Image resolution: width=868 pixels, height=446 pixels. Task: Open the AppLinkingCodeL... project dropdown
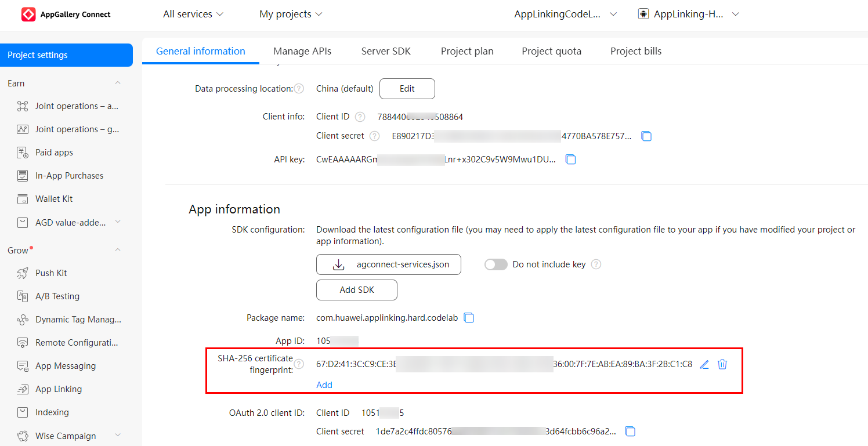click(565, 14)
